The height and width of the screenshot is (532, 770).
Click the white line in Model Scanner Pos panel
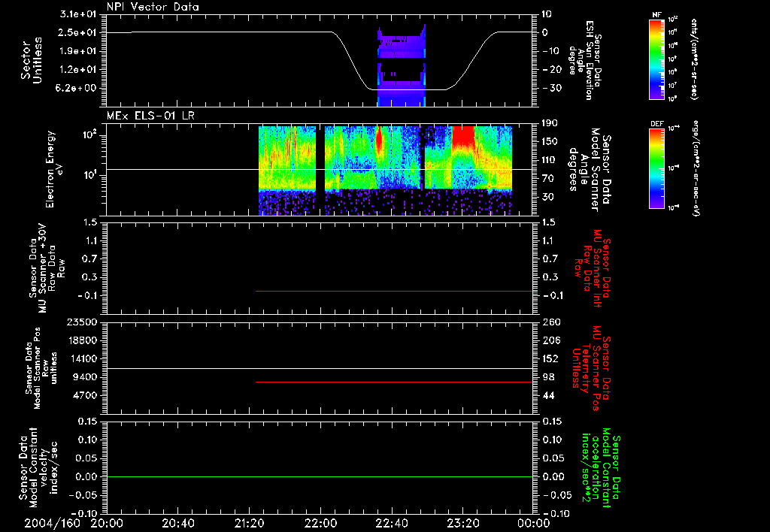tap(320, 368)
